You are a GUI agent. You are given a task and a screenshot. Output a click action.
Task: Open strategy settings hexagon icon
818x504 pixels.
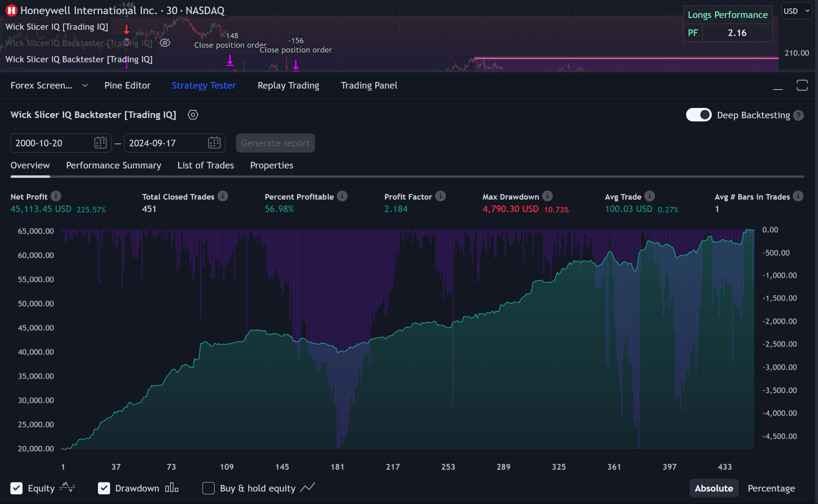(193, 115)
